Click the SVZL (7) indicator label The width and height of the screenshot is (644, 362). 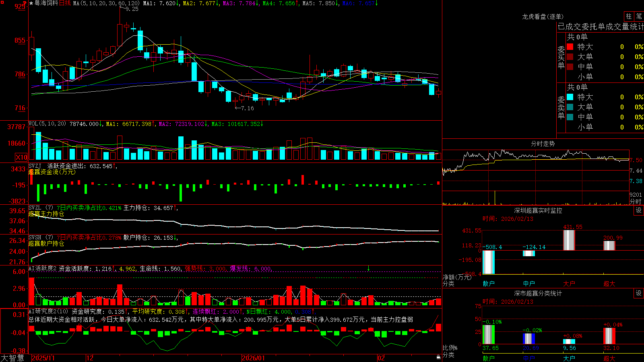coord(41,208)
